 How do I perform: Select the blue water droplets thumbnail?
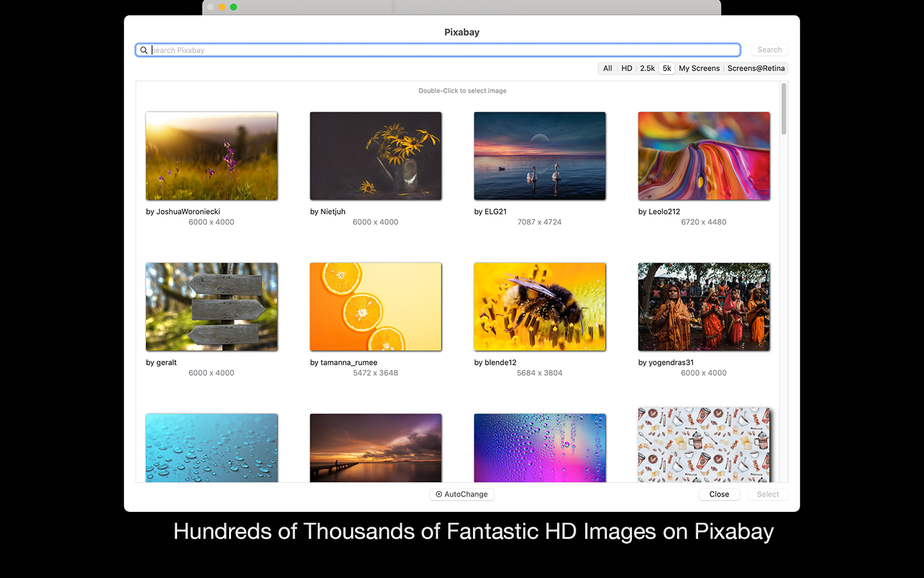click(x=212, y=448)
